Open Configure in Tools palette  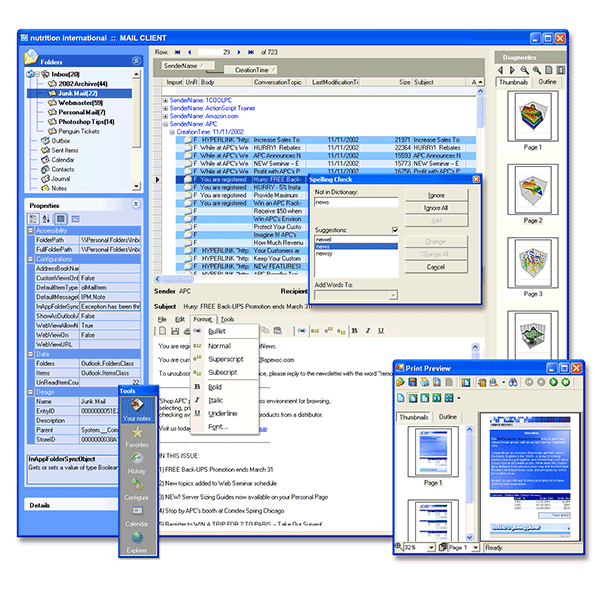137,489
